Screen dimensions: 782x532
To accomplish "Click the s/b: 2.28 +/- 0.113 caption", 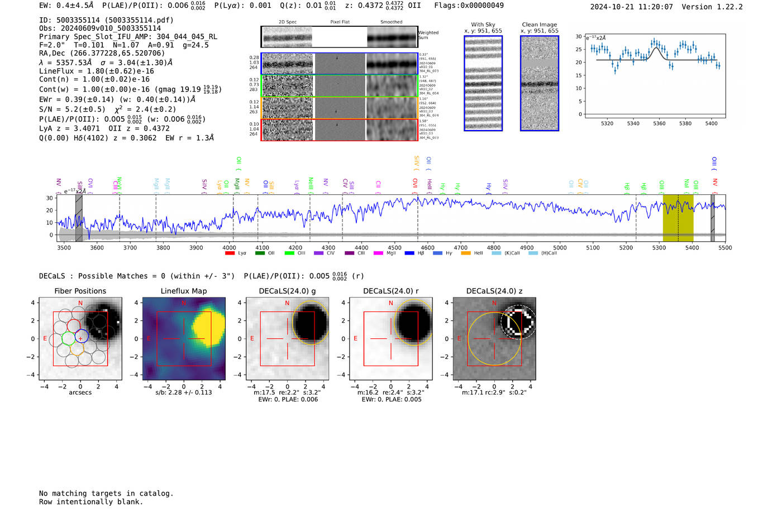I will [x=184, y=392].
